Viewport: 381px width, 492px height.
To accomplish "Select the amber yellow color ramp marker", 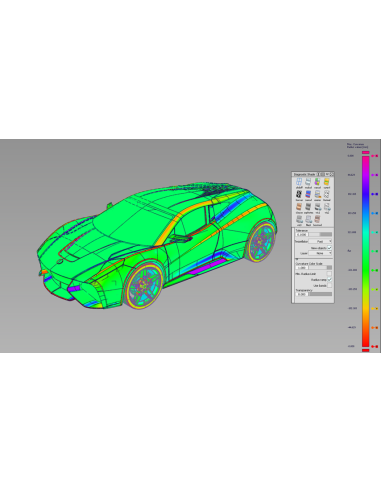I will (x=375, y=309).
